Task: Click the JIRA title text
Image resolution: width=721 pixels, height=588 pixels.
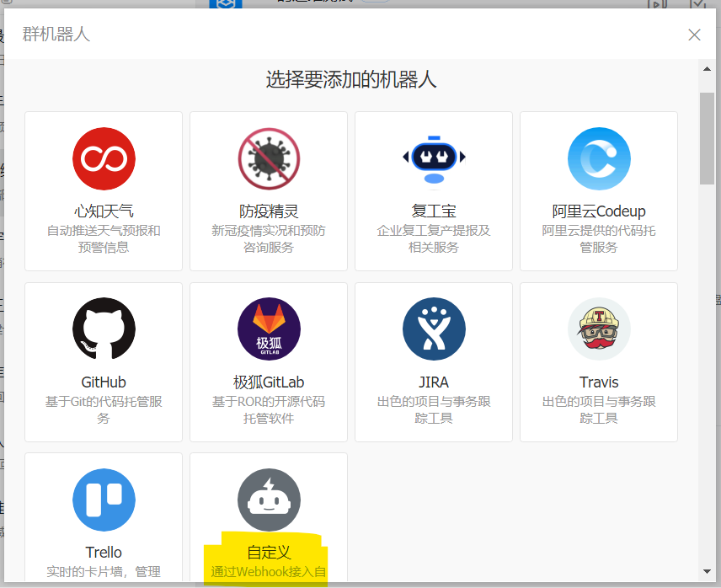Action: coord(434,382)
